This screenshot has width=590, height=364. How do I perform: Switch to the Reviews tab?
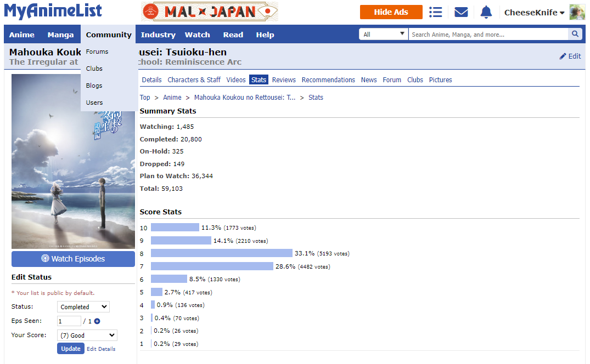click(x=284, y=80)
